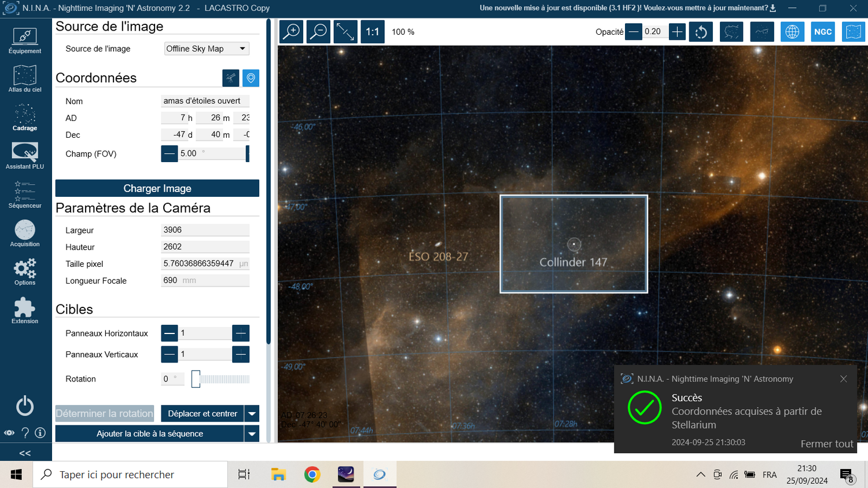868x488 pixels.
Task: Open Stellarium from the Windows taskbar
Action: coord(346,475)
